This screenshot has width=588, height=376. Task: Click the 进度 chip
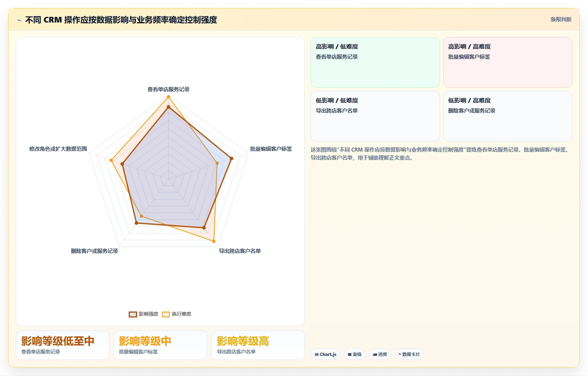tap(380, 354)
